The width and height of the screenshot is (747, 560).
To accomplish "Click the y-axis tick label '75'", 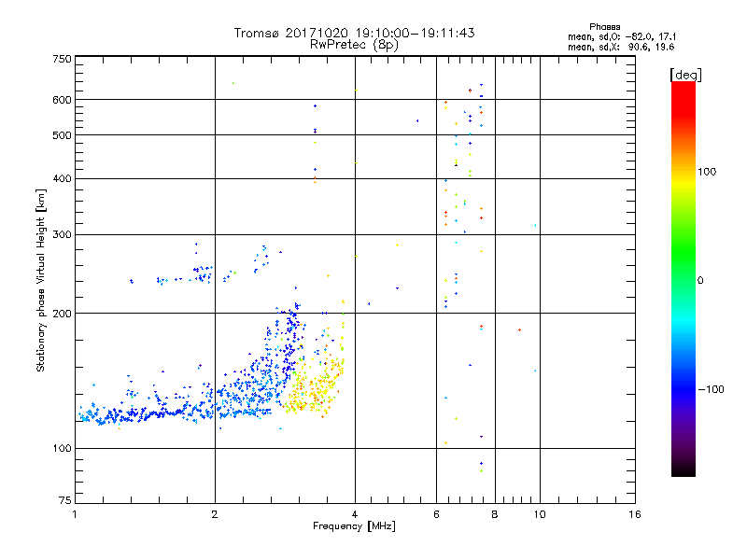I will click(65, 500).
